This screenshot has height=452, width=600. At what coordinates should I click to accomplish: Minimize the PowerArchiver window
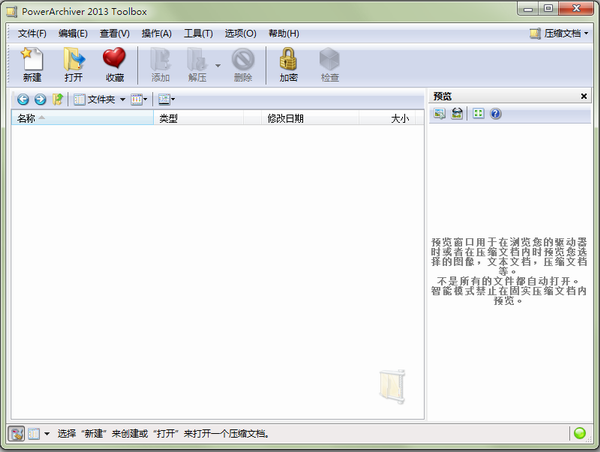coord(528,8)
